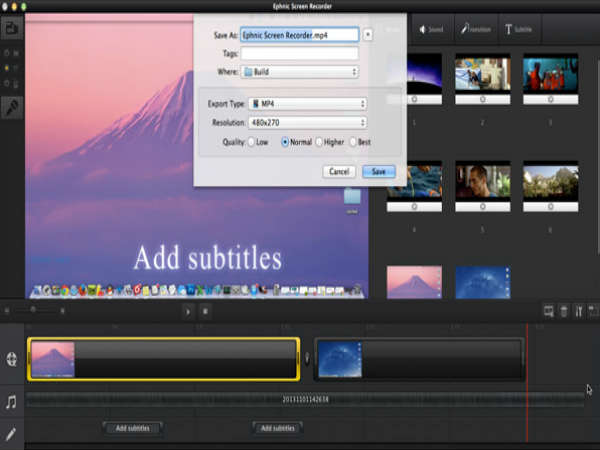This screenshot has width=600, height=450.
Task: Switch to the Transition tab
Action: click(x=475, y=30)
